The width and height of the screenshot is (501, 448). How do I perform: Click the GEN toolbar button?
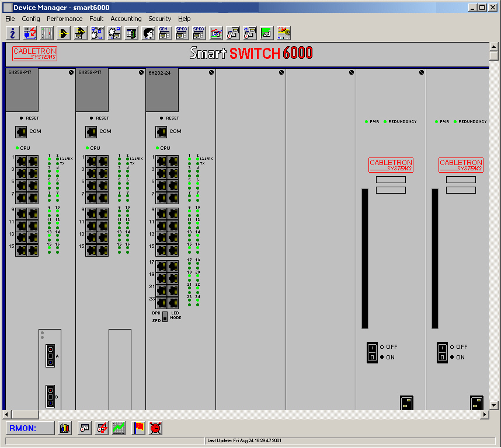[165, 33]
